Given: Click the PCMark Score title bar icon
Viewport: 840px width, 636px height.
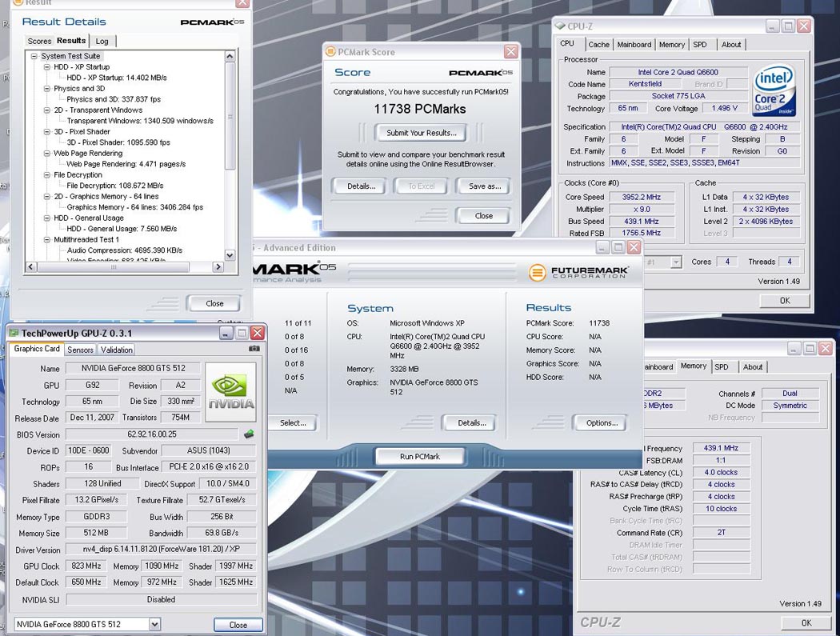Looking at the screenshot, I should [330, 52].
